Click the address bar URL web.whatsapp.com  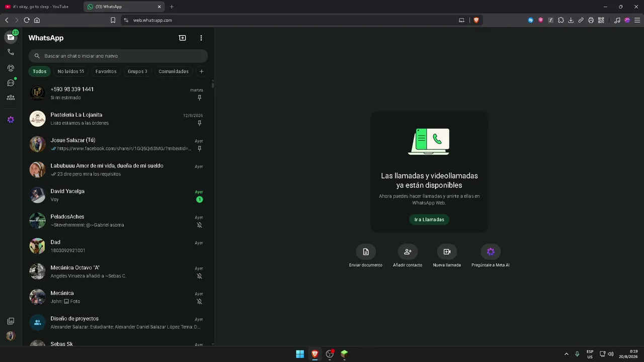point(152,20)
